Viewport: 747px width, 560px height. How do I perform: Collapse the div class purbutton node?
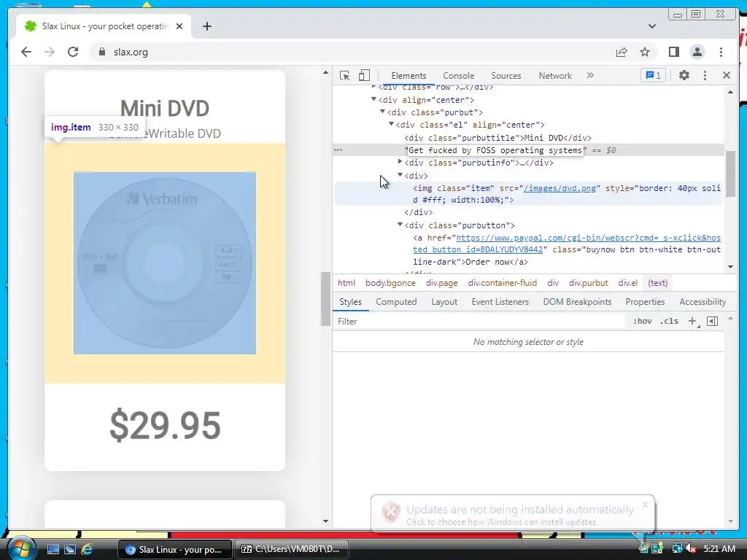[400, 225]
